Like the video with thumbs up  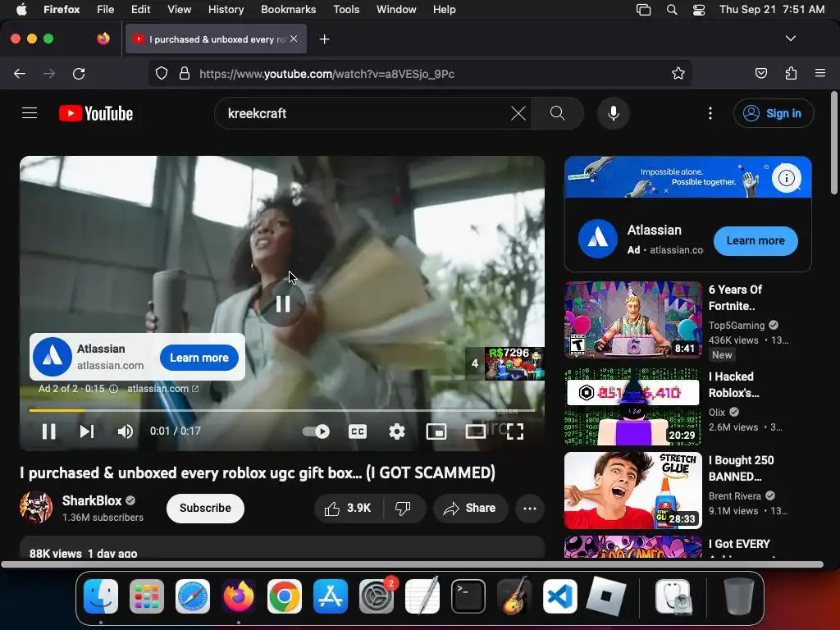coord(348,509)
